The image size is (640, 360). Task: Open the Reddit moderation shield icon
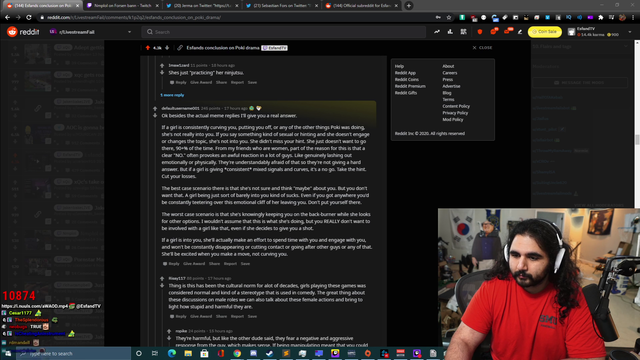point(480,32)
